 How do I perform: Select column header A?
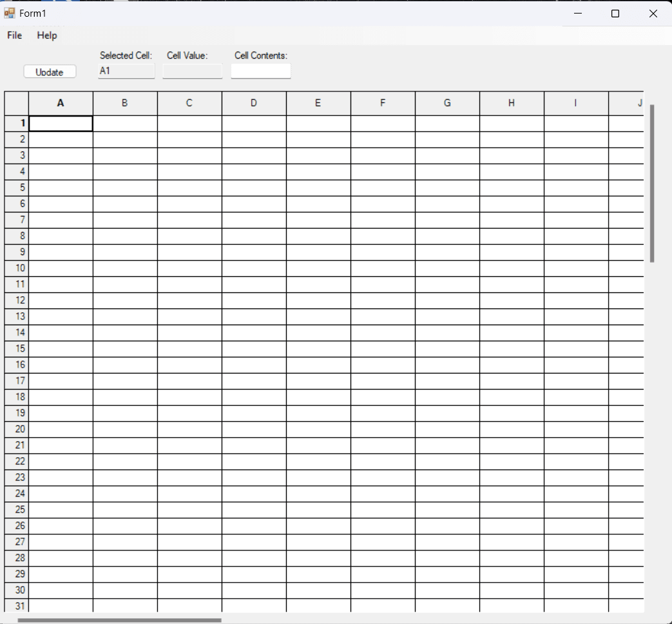[x=61, y=103]
